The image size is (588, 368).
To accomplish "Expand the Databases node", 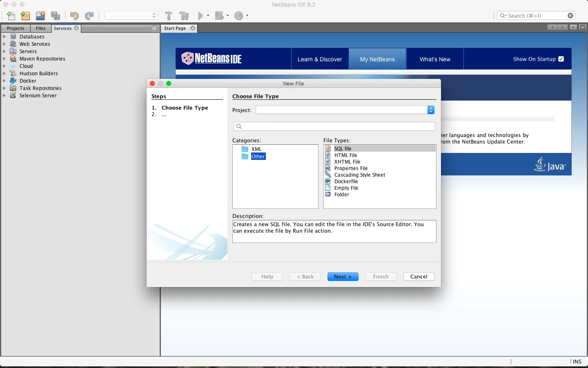I will click(x=4, y=37).
